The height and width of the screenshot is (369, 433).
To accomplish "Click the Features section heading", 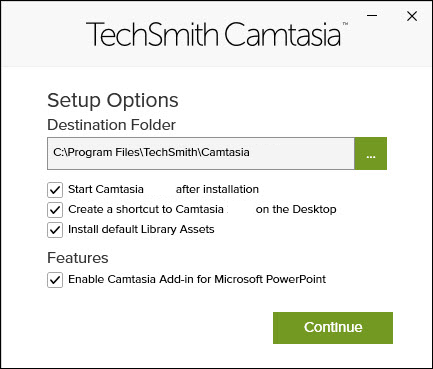I will [78, 258].
